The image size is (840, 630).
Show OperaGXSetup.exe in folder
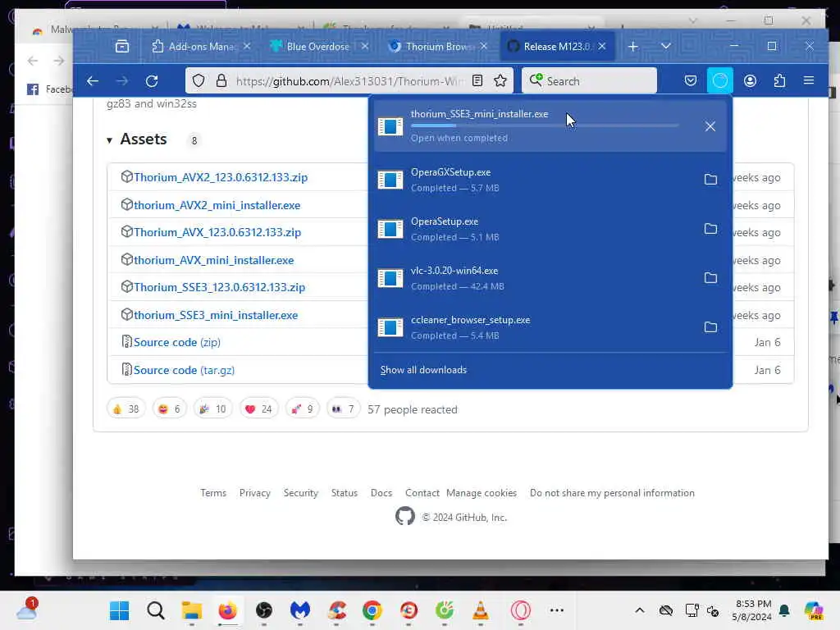point(710,180)
